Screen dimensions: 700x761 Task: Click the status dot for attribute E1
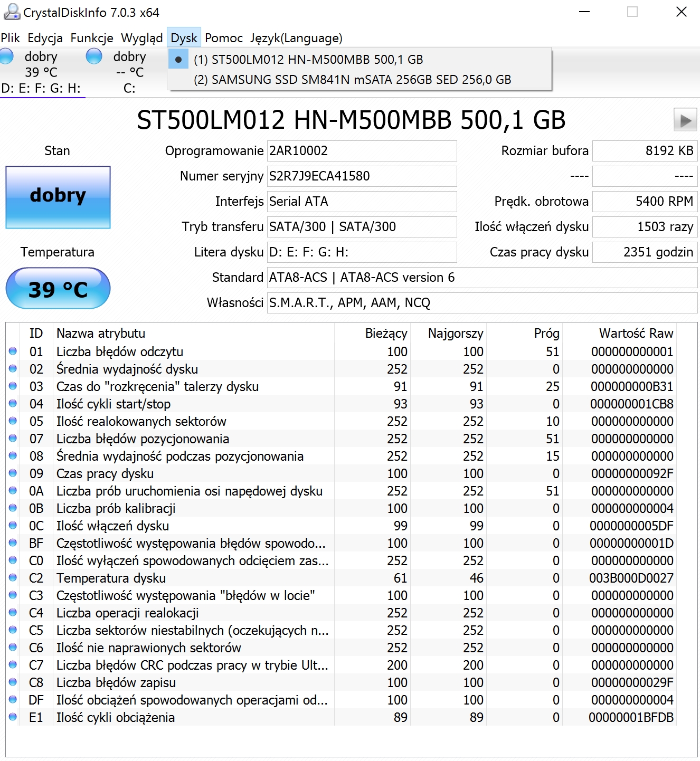click(x=13, y=717)
